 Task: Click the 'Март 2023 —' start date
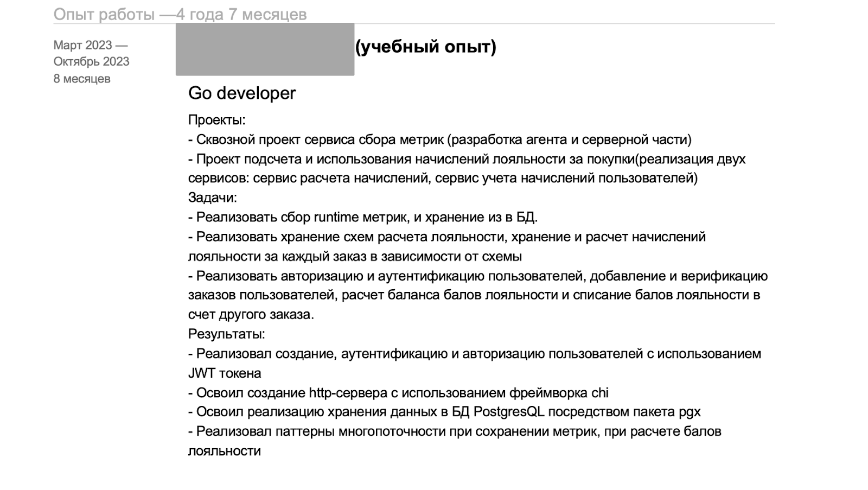coord(90,45)
